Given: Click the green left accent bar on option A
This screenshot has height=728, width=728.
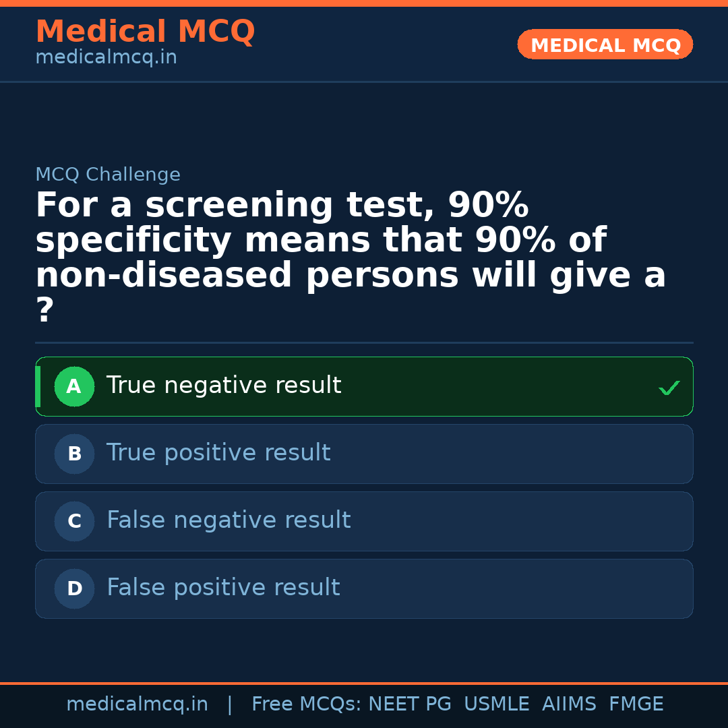Looking at the screenshot, I should pyautogui.click(x=38, y=386).
